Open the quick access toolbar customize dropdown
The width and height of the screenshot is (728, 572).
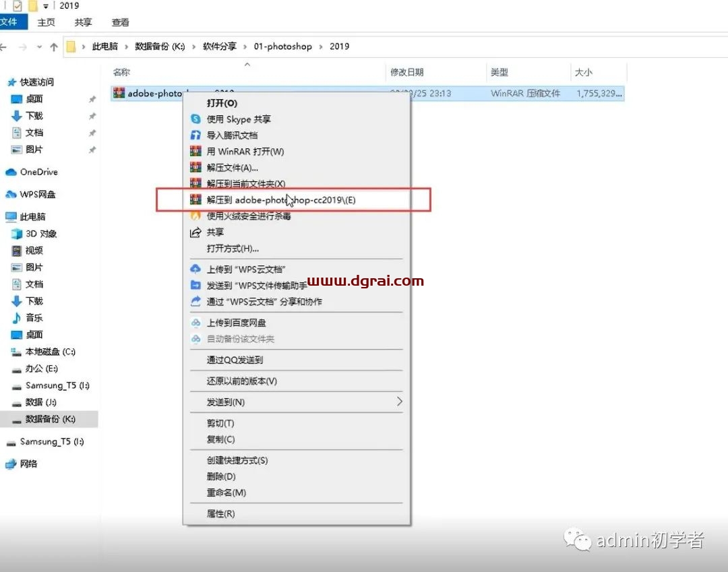46,7
